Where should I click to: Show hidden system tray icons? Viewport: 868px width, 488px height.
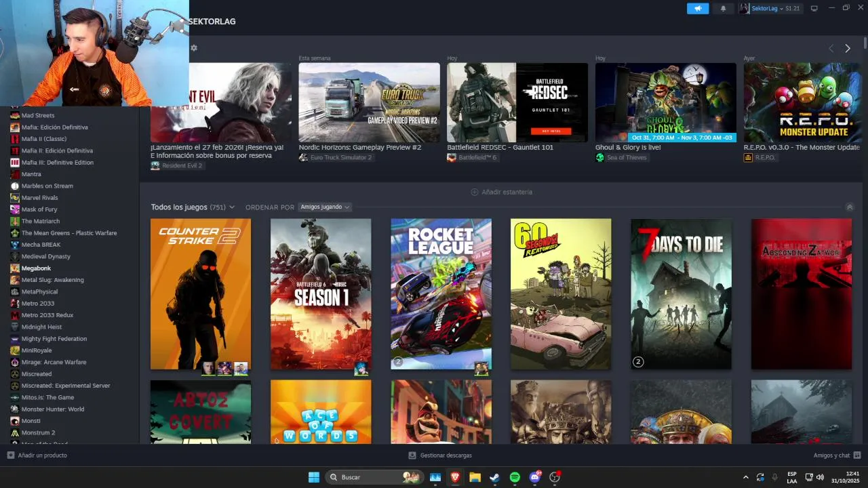pos(746,477)
